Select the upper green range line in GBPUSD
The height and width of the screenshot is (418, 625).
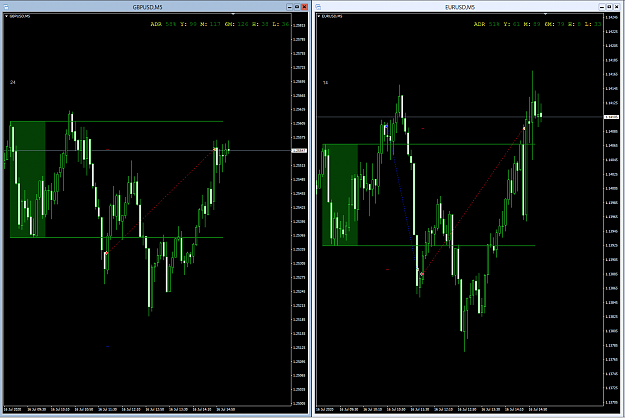point(116,121)
